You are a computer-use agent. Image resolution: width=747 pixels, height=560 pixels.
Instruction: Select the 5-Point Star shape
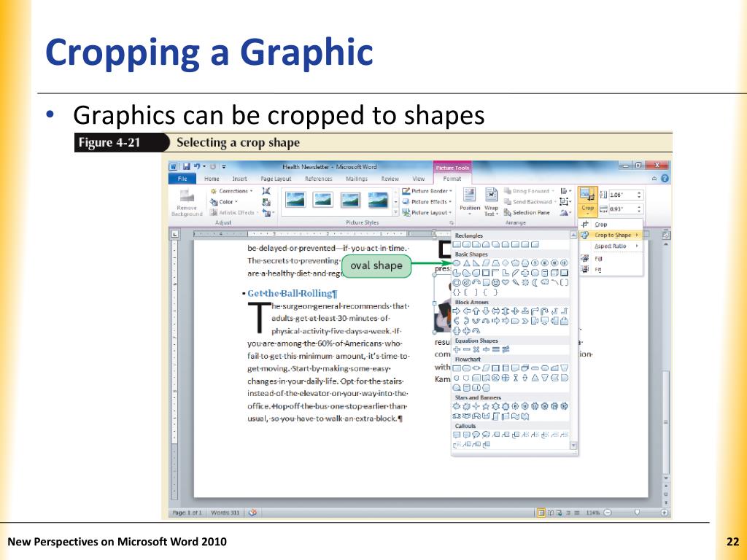(x=485, y=406)
